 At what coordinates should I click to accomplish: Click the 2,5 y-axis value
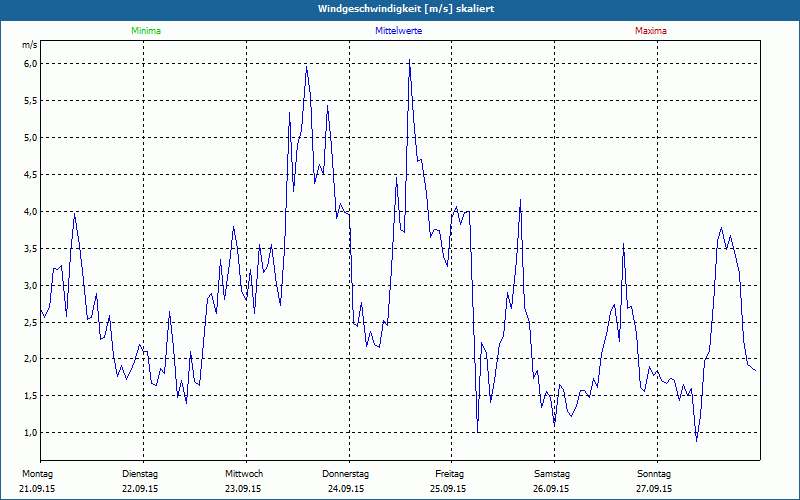click(31, 322)
